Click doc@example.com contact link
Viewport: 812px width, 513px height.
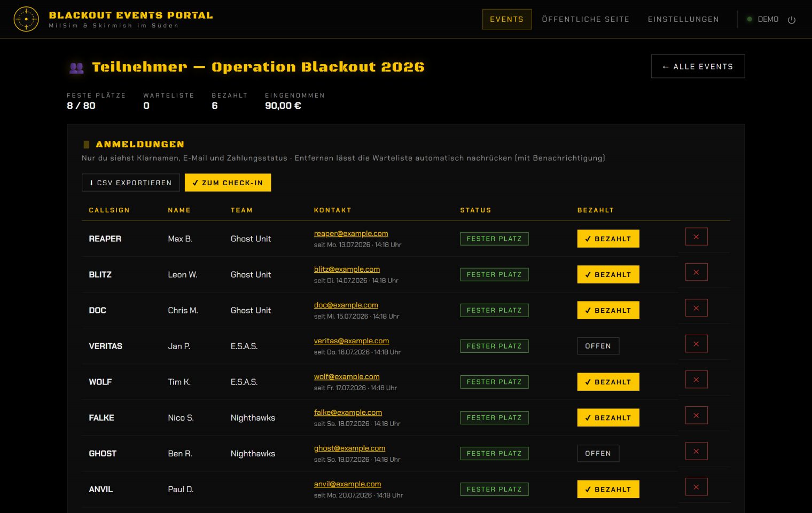coord(346,305)
